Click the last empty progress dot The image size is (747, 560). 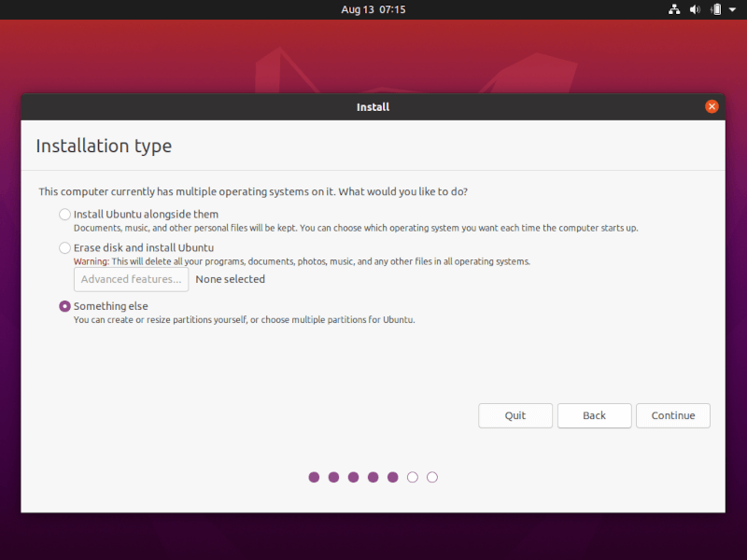[x=432, y=477]
